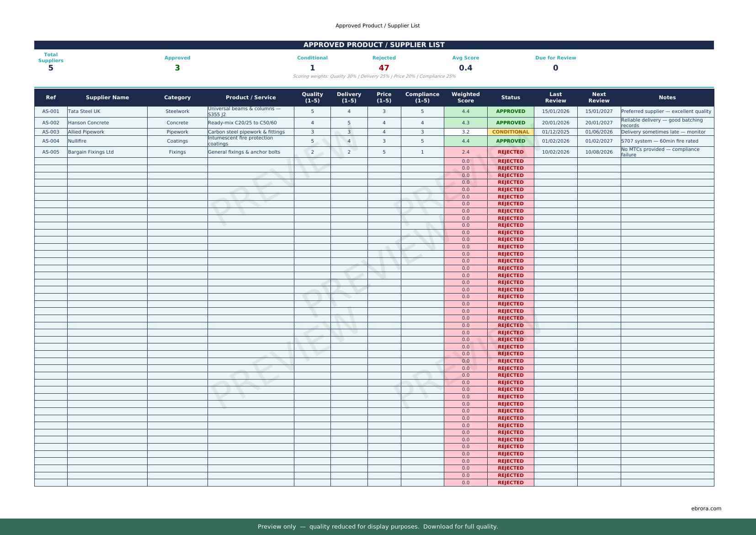Select the red 2.4 weighted score cell
The width and height of the screenshot is (756, 535).
click(465, 152)
